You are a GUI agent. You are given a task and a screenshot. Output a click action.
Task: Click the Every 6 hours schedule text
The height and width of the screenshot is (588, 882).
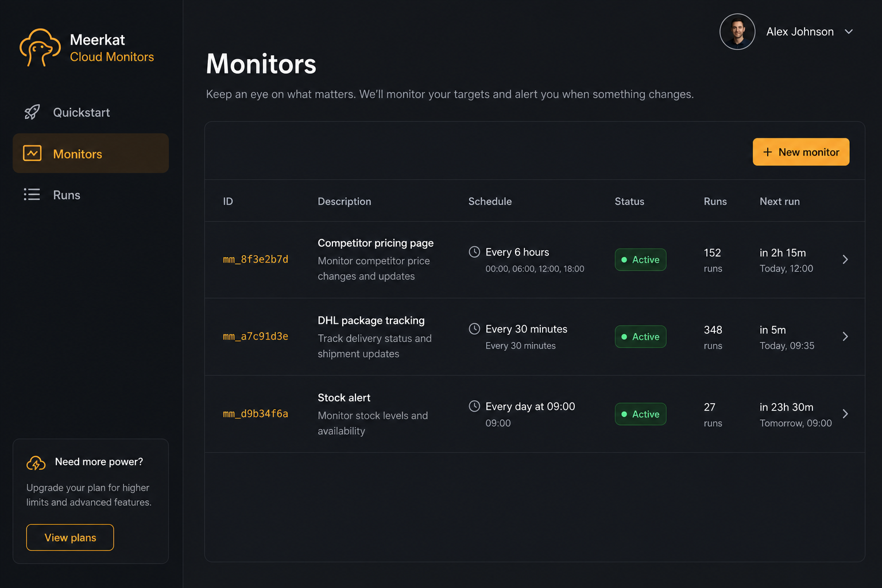517,252
